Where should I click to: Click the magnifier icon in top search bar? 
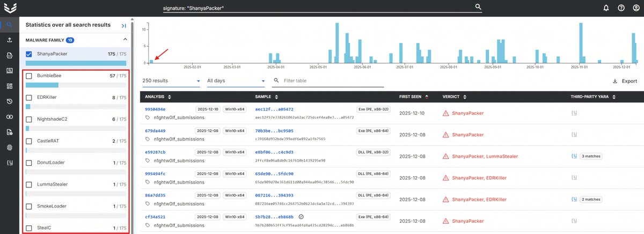tap(478, 7)
